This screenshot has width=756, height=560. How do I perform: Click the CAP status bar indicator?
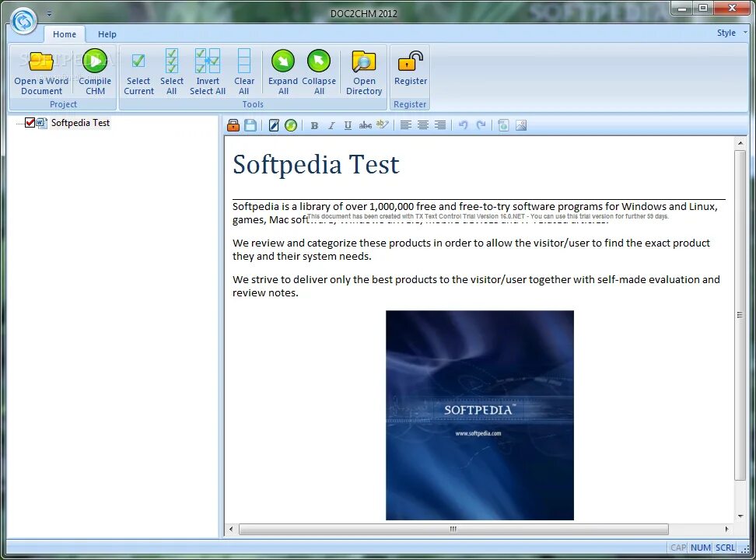678,548
